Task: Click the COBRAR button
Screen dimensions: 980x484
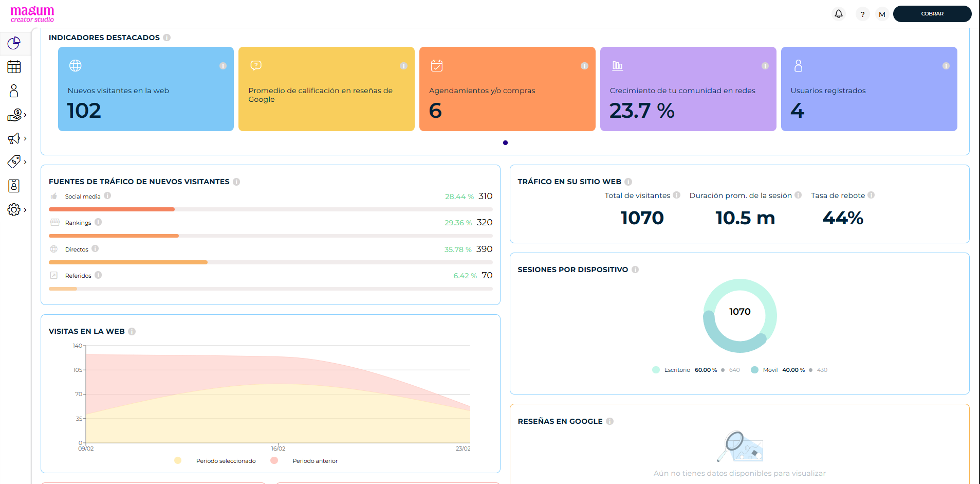Action: click(932, 14)
